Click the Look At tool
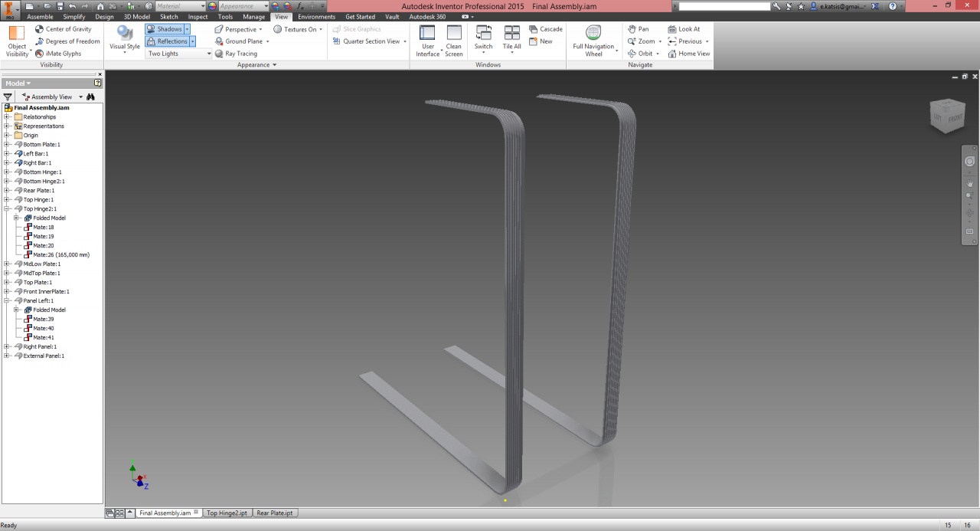 [672, 29]
